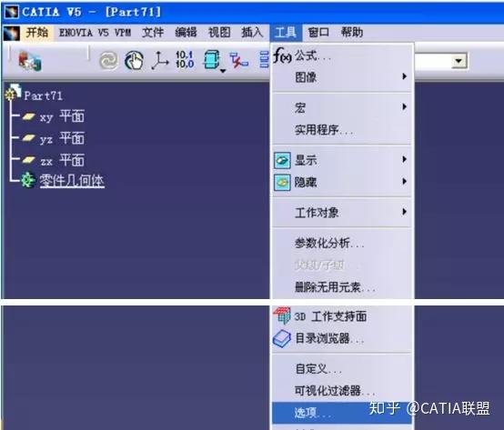Open the 帮助 menu

point(352,33)
